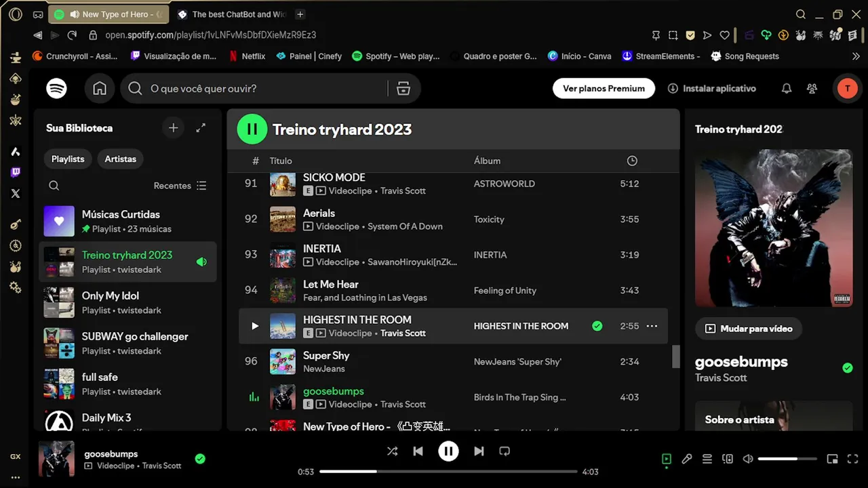Open the user profile avatar

coord(846,89)
